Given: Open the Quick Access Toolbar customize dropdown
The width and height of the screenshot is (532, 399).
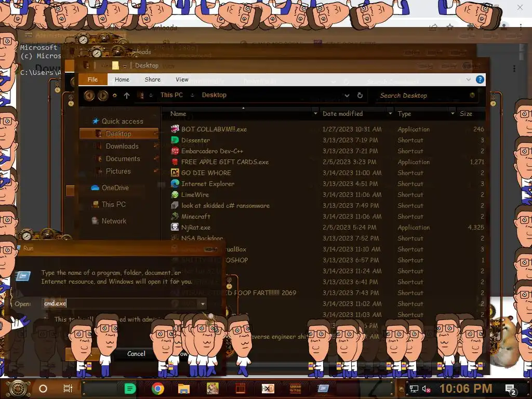Looking at the screenshot, I should (125, 65).
